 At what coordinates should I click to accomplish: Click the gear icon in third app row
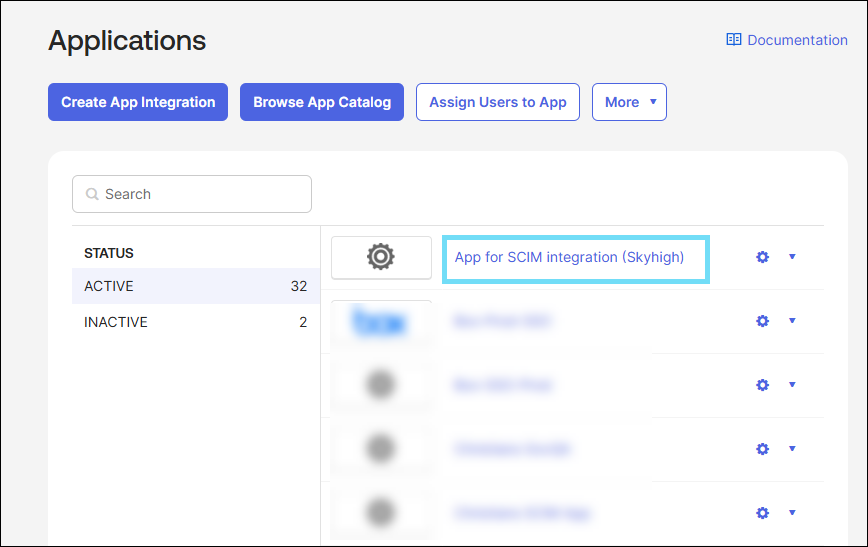(x=762, y=385)
